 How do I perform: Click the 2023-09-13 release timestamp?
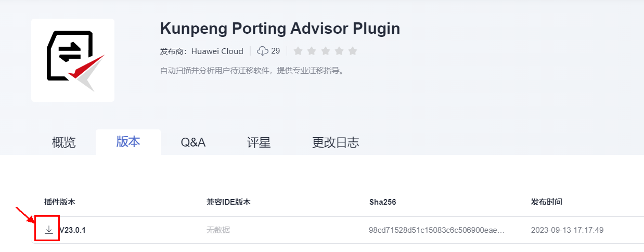pyautogui.click(x=567, y=230)
